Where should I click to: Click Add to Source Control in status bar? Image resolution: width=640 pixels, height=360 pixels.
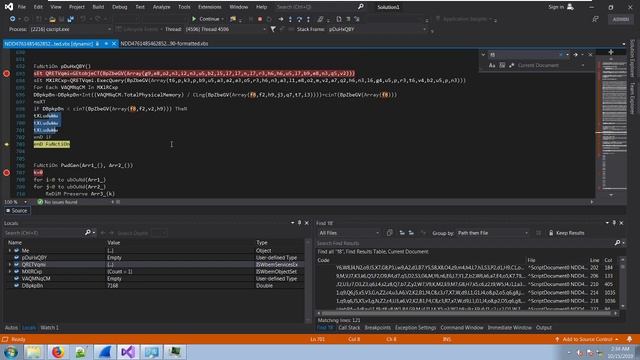click(587, 339)
